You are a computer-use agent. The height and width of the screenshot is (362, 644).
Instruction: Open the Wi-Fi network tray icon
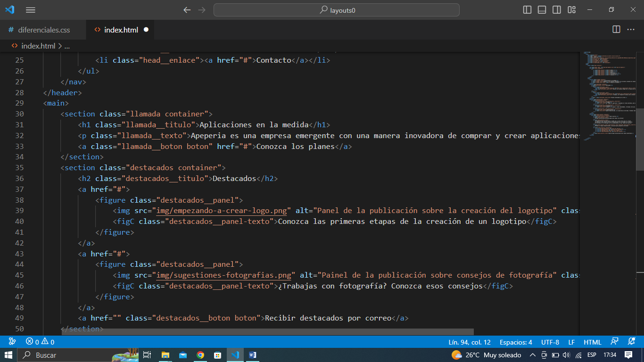tap(578, 355)
